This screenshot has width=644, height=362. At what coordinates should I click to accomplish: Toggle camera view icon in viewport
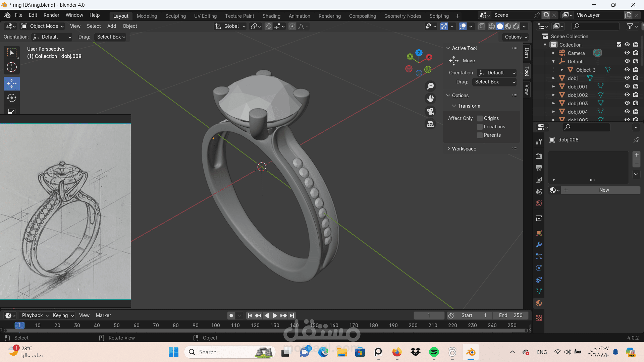(430, 111)
